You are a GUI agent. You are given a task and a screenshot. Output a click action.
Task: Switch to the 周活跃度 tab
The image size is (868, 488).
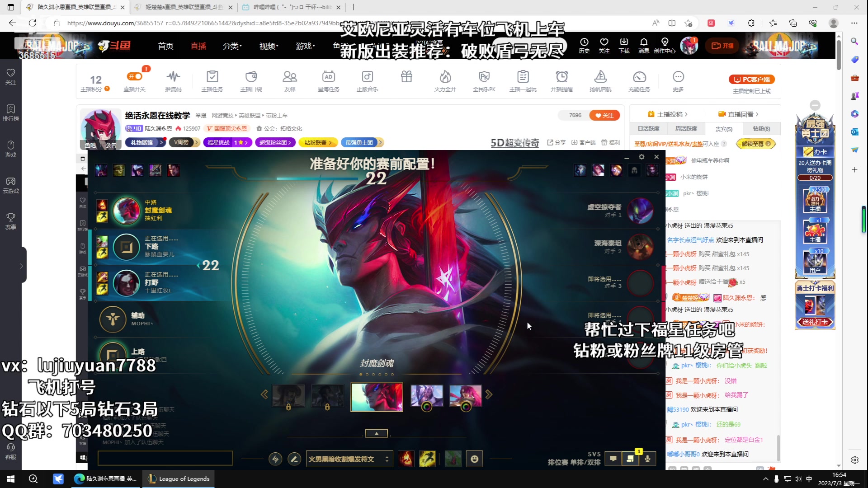(x=686, y=129)
